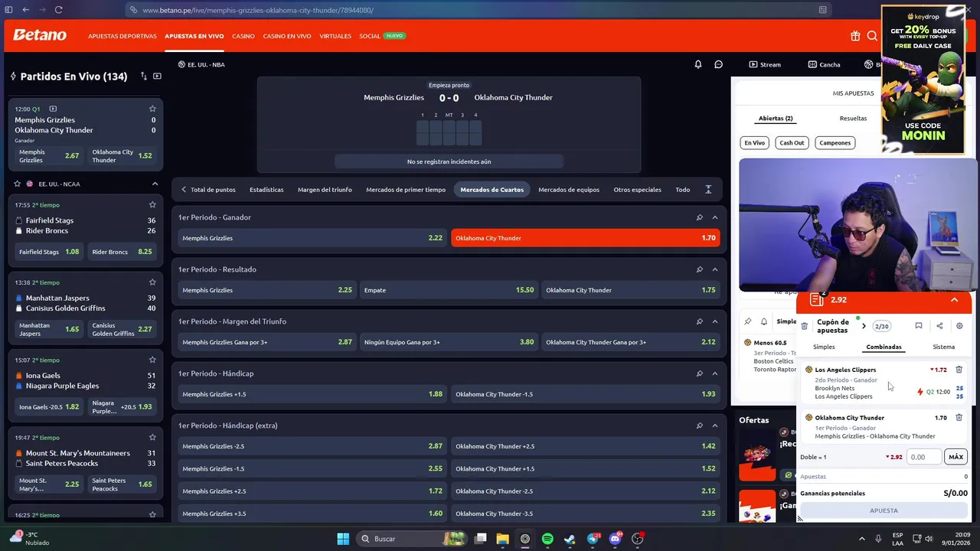Filter open bets by Cash Out
Image resolution: width=980 pixels, height=551 pixels.
[792, 143]
